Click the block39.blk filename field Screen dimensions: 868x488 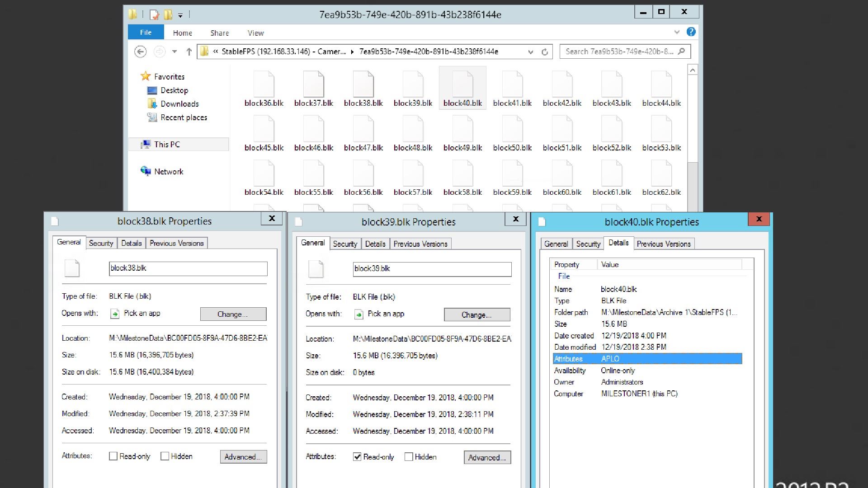coord(432,269)
